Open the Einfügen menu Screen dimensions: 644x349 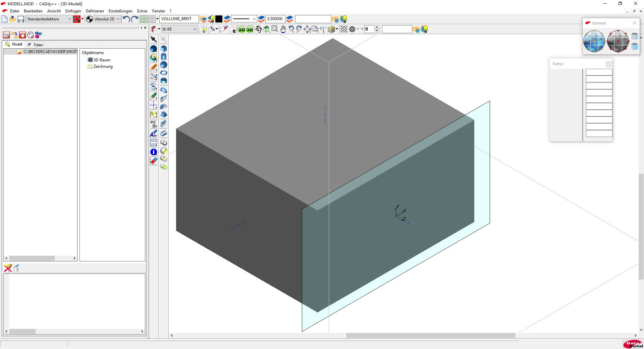click(73, 11)
